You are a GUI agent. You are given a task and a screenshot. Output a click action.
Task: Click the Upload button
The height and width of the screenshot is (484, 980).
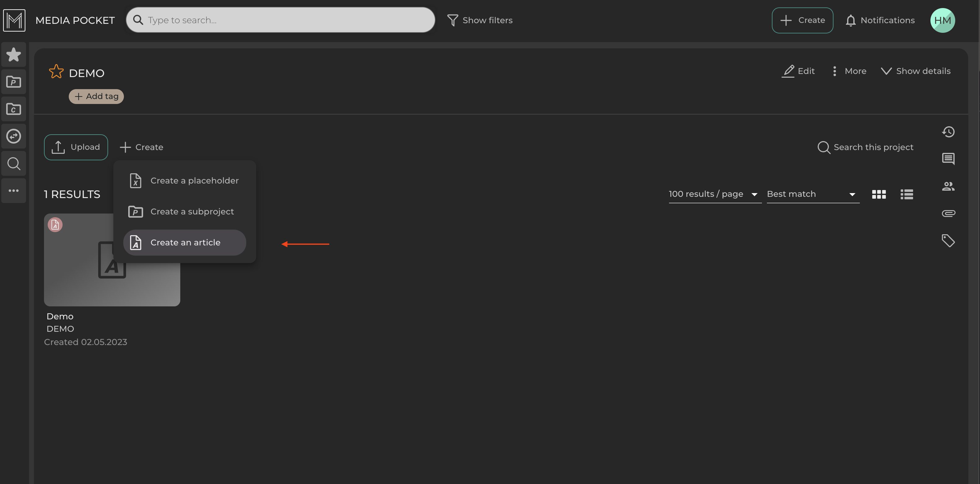coord(76,147)
